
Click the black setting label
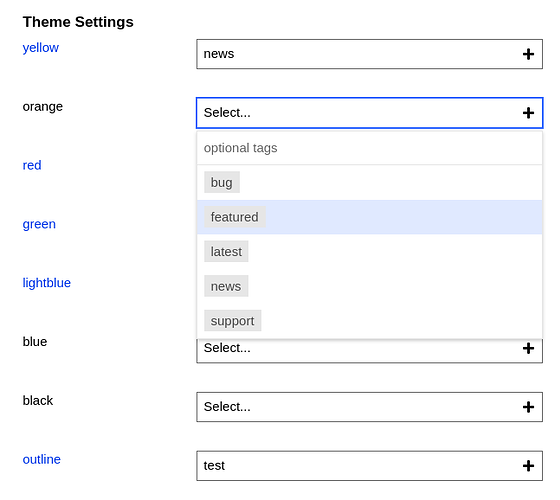click(x=38, y=400)
